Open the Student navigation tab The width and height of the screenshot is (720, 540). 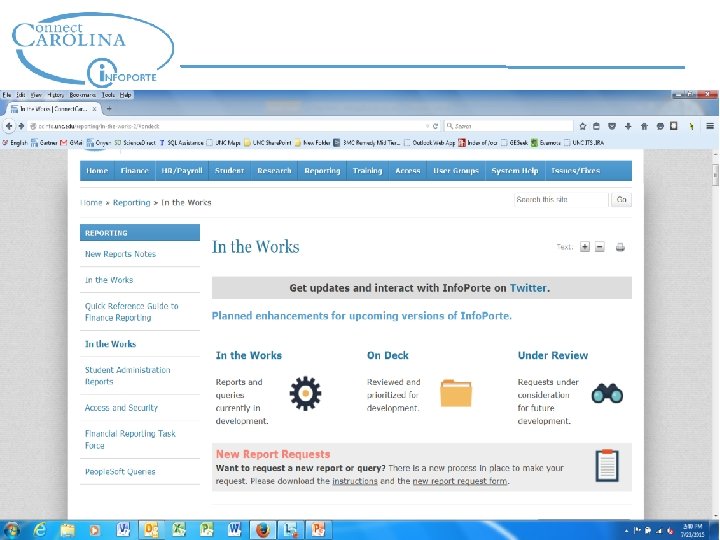point(230,171)
